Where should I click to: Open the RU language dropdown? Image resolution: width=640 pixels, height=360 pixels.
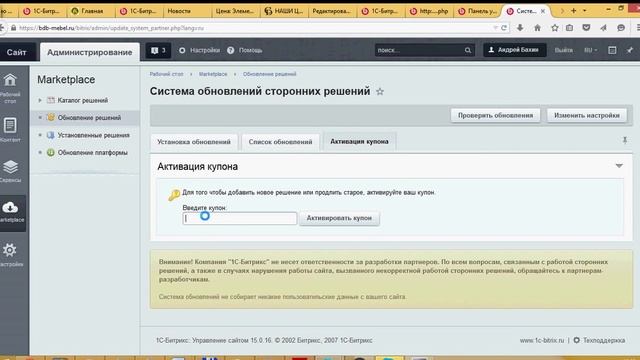pyautogui.click(x=590, y=50)
